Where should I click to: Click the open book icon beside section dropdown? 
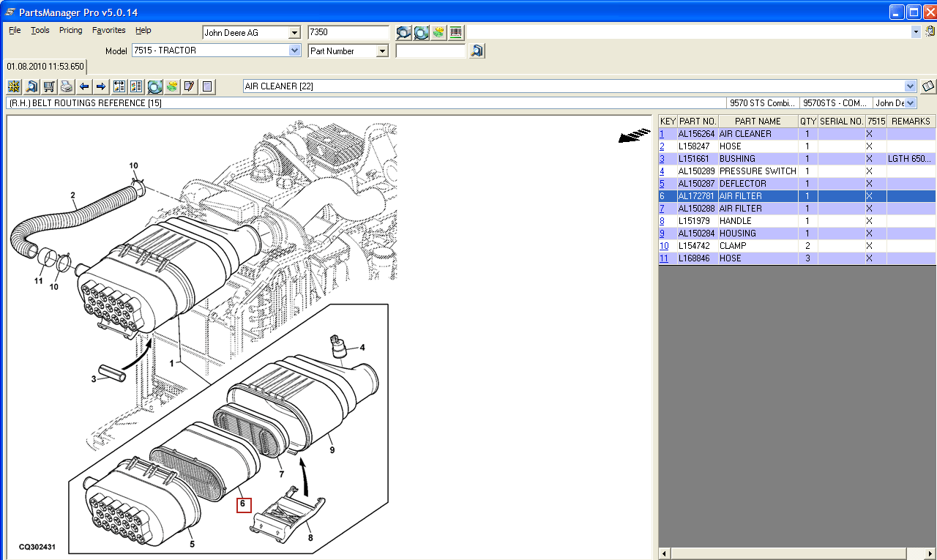point(928,86)
